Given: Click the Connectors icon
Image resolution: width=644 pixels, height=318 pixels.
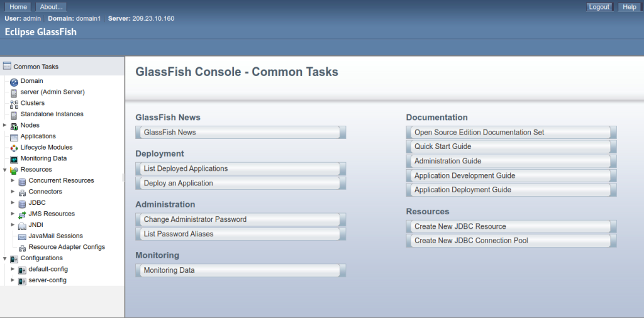Looking at the screenshot, I should point(22,192).
